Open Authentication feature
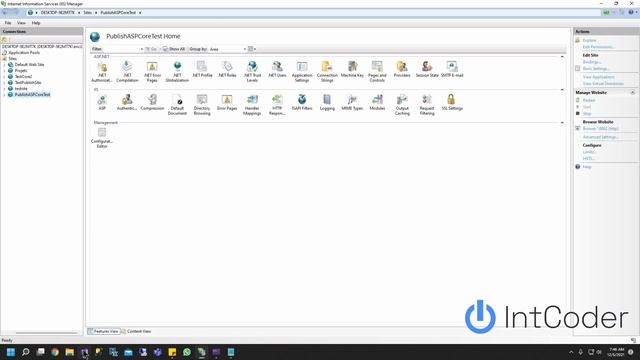The width and height of the screenshot is (640, 360). pos(127,102)
